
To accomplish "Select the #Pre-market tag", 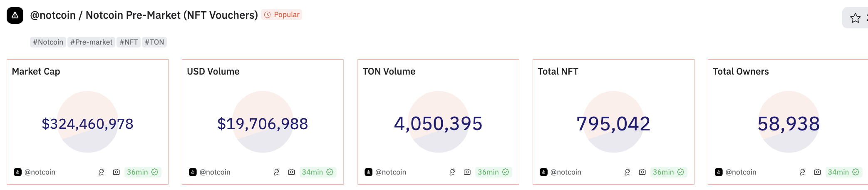I will [x=91, y=42].
